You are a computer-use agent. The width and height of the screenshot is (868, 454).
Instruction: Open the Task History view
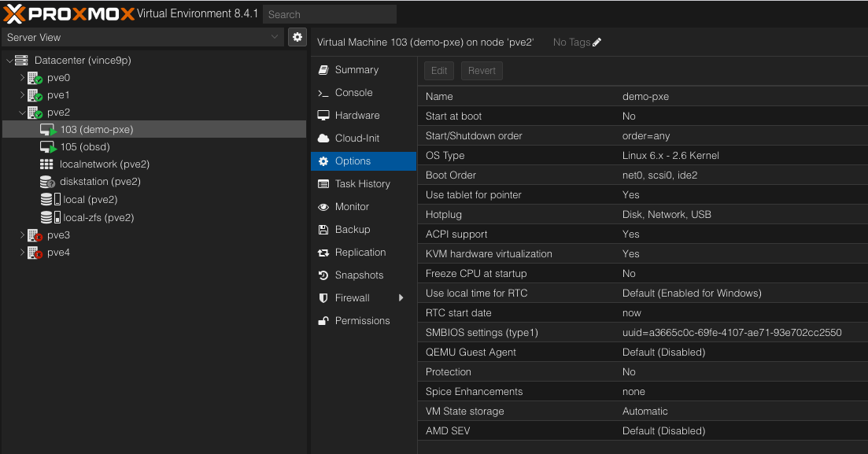[x=358, y=183]
